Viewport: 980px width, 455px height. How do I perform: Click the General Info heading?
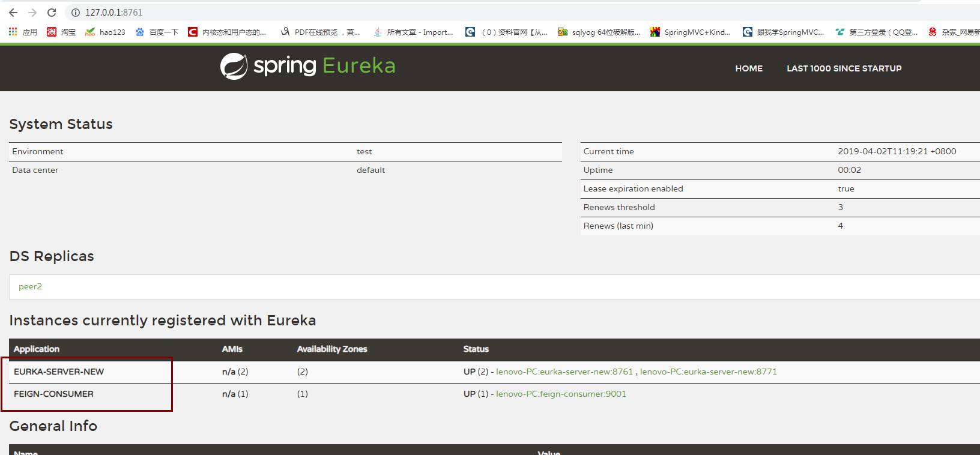53,426
